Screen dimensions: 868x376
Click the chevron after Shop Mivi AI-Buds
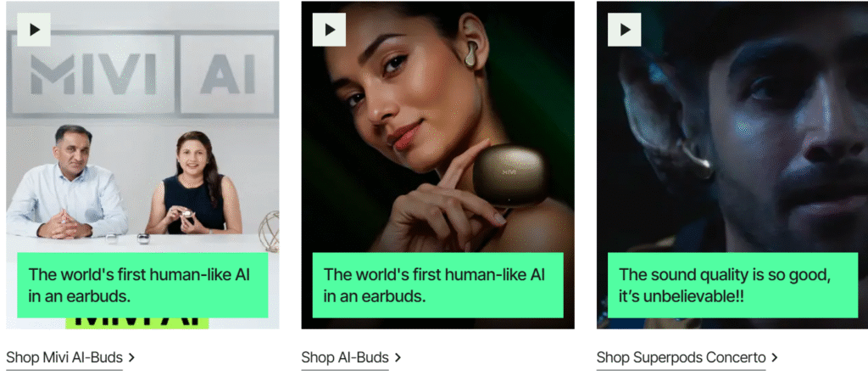coord(131,357)
